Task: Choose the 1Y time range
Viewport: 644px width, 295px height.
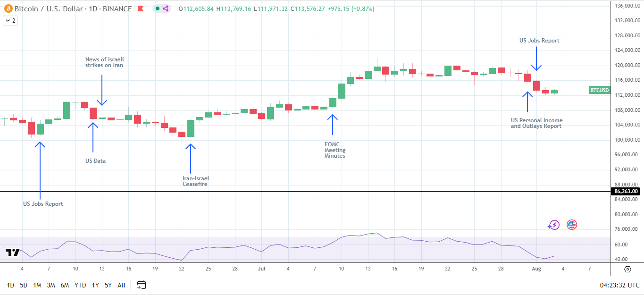Action: 95,285
